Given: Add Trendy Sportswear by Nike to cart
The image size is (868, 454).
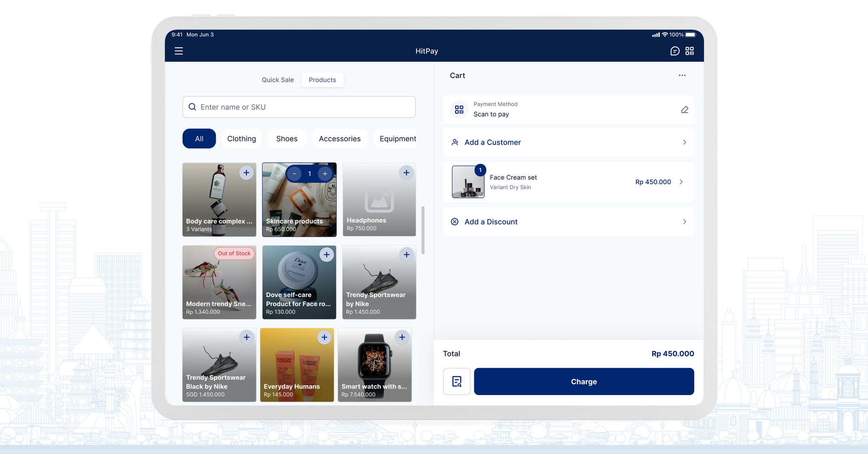Looking at the screenshot, I should point(406,255).
